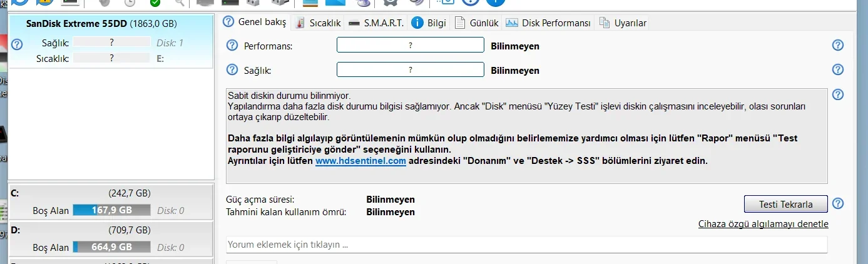Viewport: 868px width, 264px height.
Task: Click help icon at right of Performans row
Action: [838, 45]
